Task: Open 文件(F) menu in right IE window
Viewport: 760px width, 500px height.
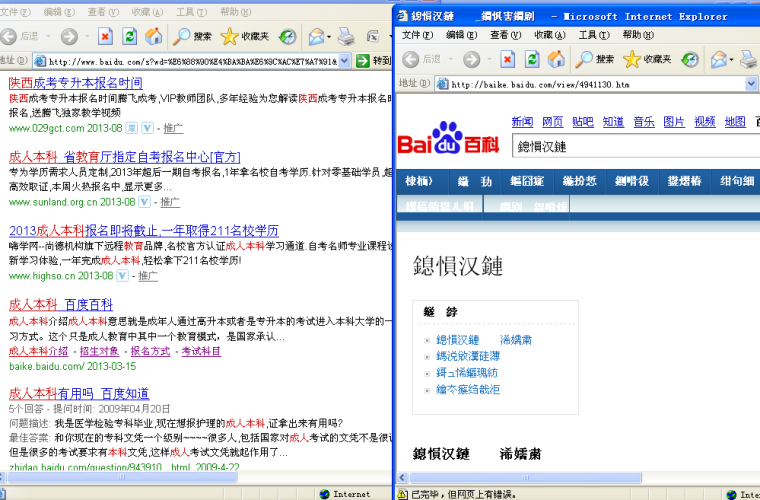Action: tap(417, 35)
